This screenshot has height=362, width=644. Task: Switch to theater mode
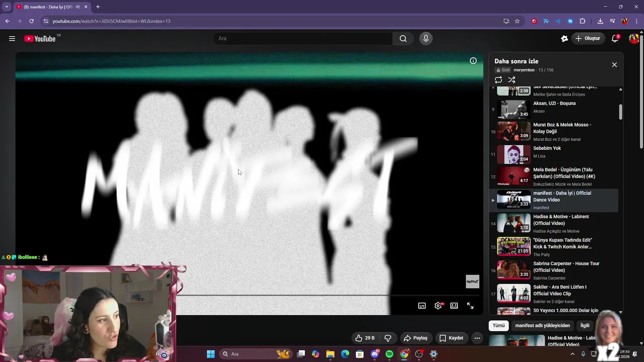pos(454,306)
